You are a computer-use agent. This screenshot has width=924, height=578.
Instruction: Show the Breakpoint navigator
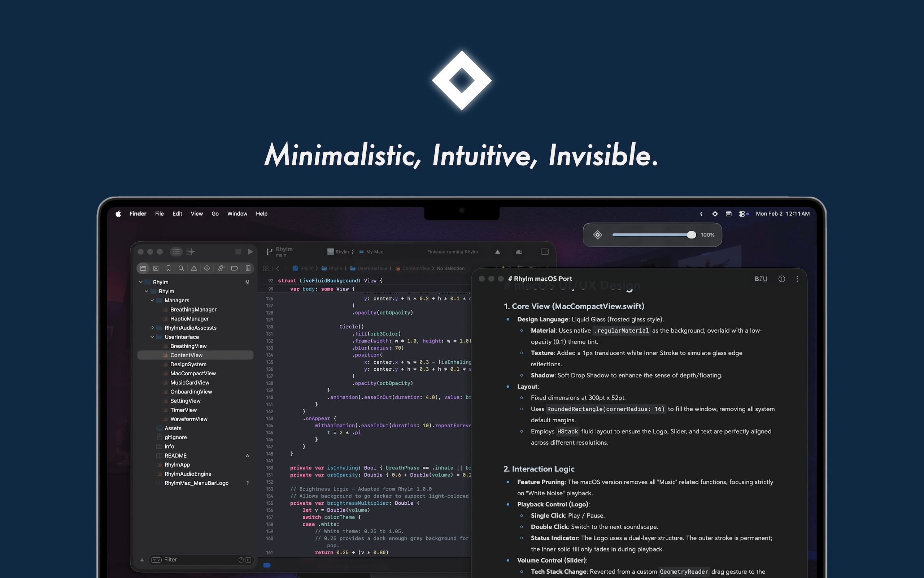tap(235, 268)
